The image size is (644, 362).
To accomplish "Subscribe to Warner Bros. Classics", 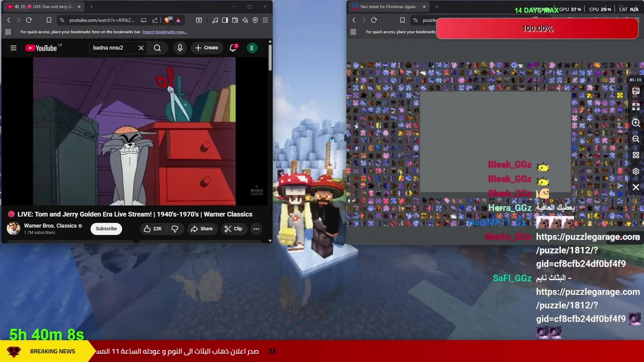I will [x=106, y=229].
